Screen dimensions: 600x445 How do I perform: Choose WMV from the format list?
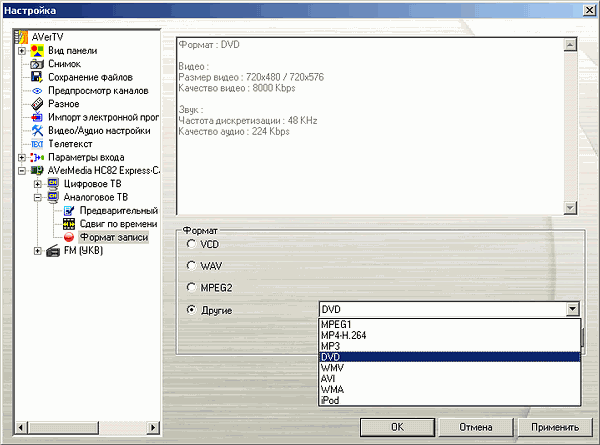[x=332, y=367]
